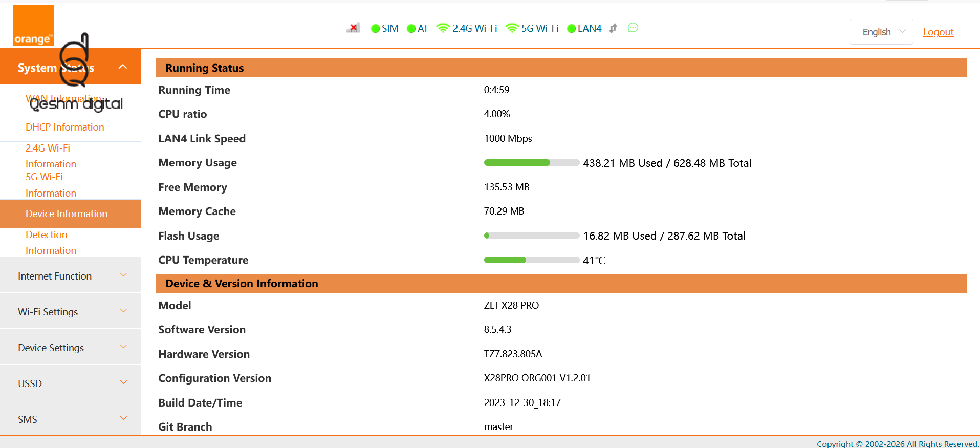The height and width of the screenshot is (448, 980).
Task: Select the 41°C temperature reading
Action: [x=594, y=260]
